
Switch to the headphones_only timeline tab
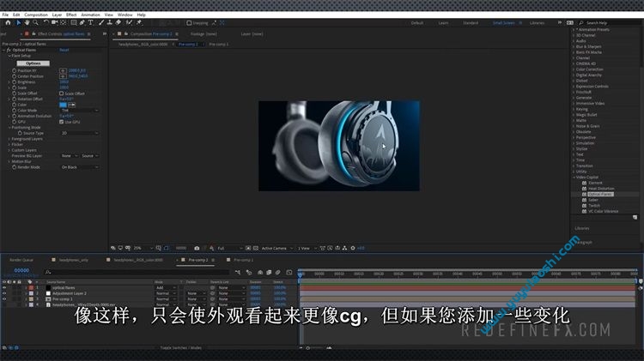(74, 260)
